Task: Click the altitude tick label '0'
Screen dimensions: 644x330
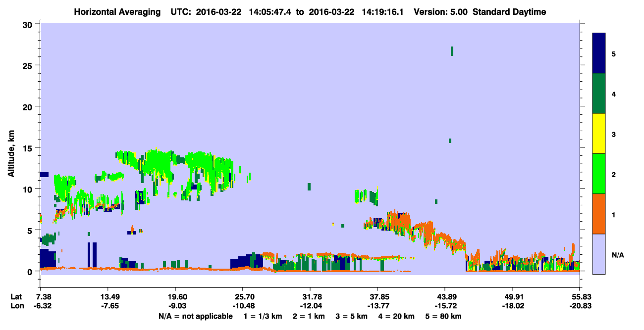Action: (x=31, y=271)
